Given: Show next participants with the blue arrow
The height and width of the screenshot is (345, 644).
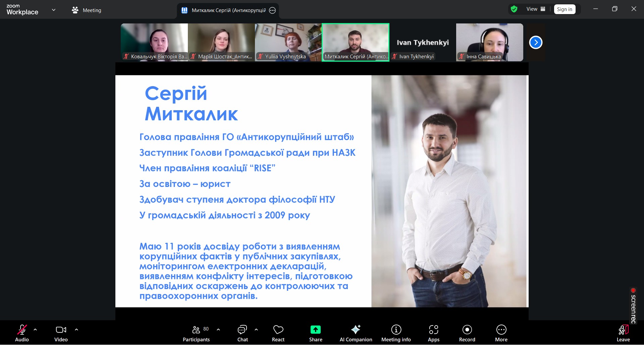Looking at the screenshot, I should [x=535, y=43].
